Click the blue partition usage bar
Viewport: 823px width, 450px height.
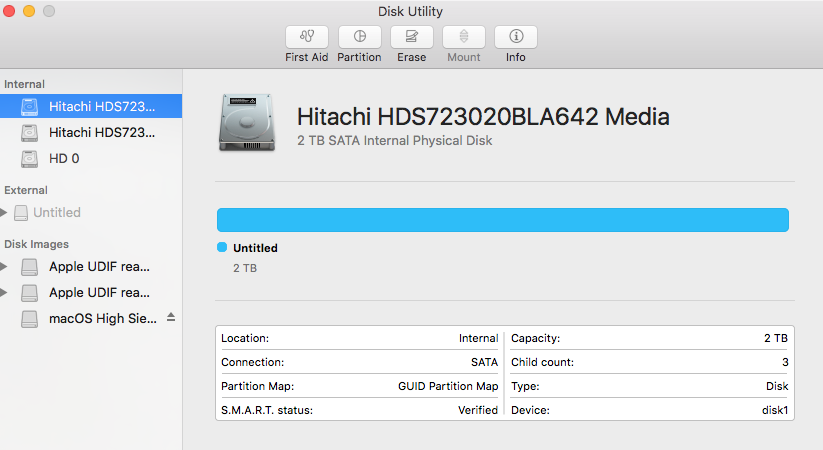pos(502,220)
